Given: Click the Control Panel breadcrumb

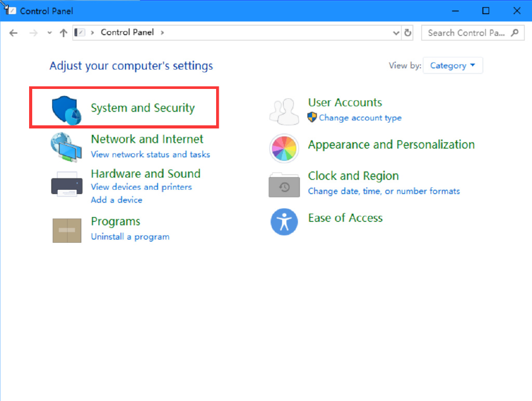Looking at the screenshot, I should (127, 32).
